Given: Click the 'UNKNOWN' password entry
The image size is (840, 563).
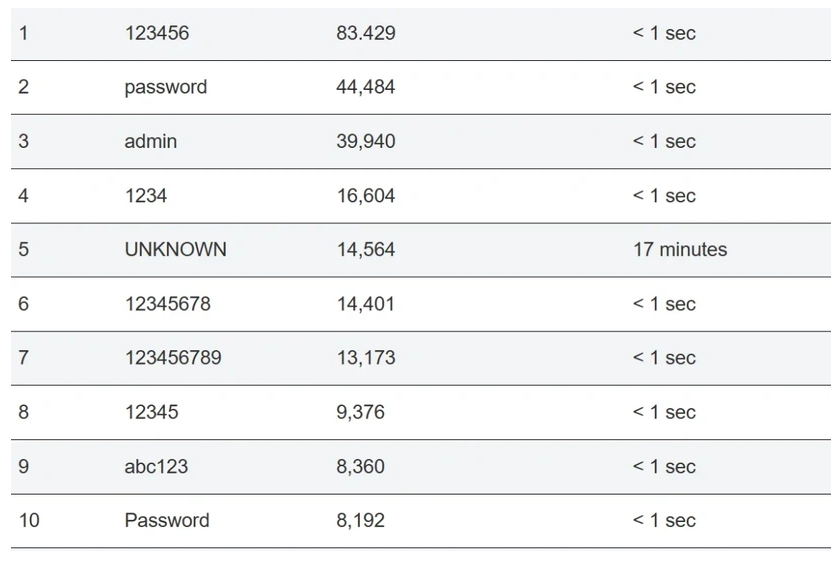Looking at the screenshot, I should click(x=175, y=250).
